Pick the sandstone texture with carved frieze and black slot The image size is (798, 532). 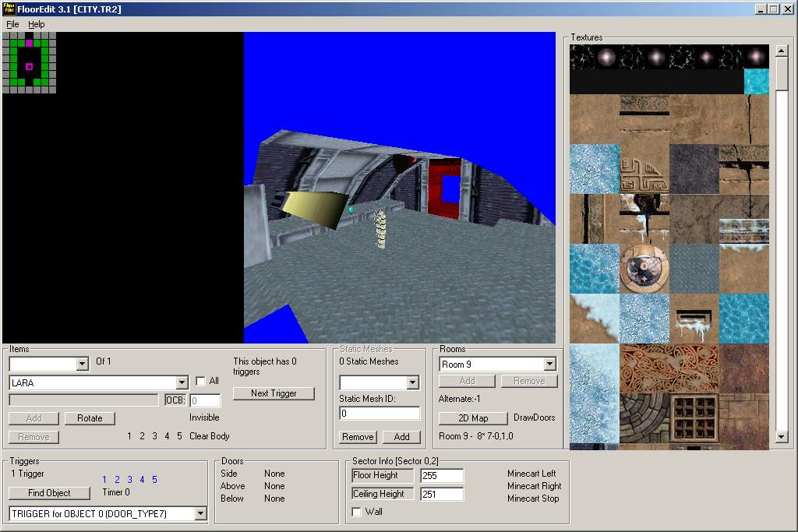[x=644, y=119]
